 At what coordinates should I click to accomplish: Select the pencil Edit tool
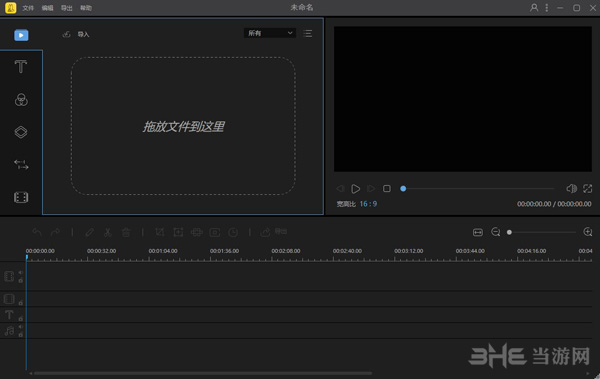[90, 232]
